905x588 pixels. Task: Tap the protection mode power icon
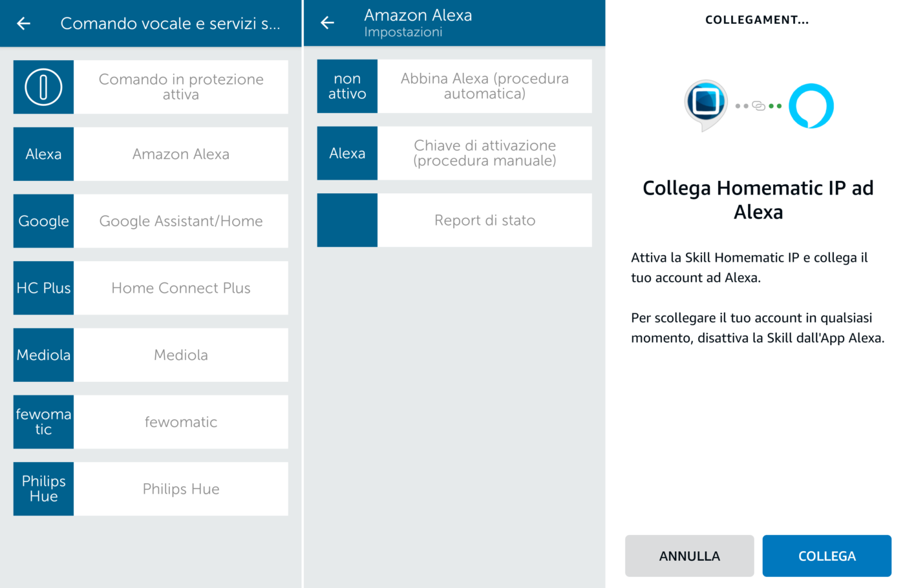point(43,87)
